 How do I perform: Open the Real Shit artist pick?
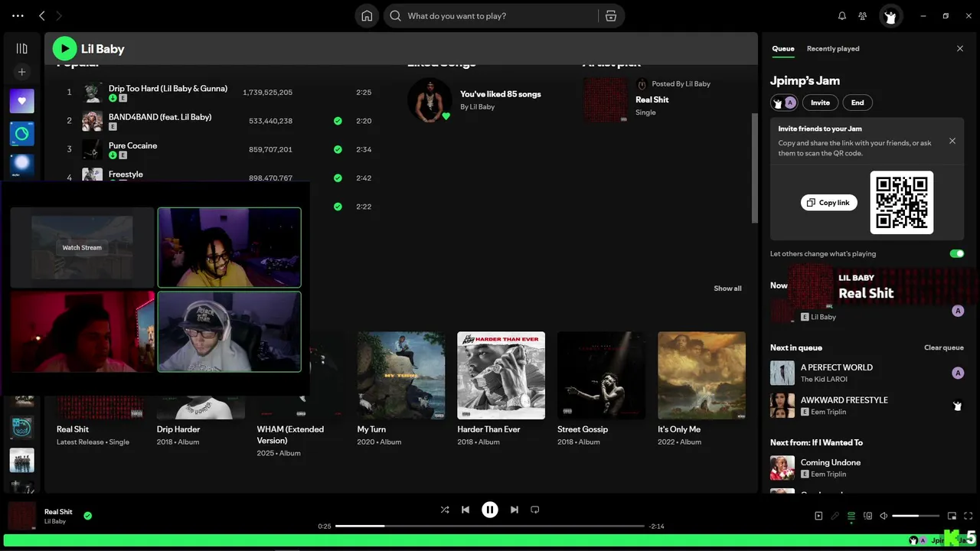tap(652, 99)
